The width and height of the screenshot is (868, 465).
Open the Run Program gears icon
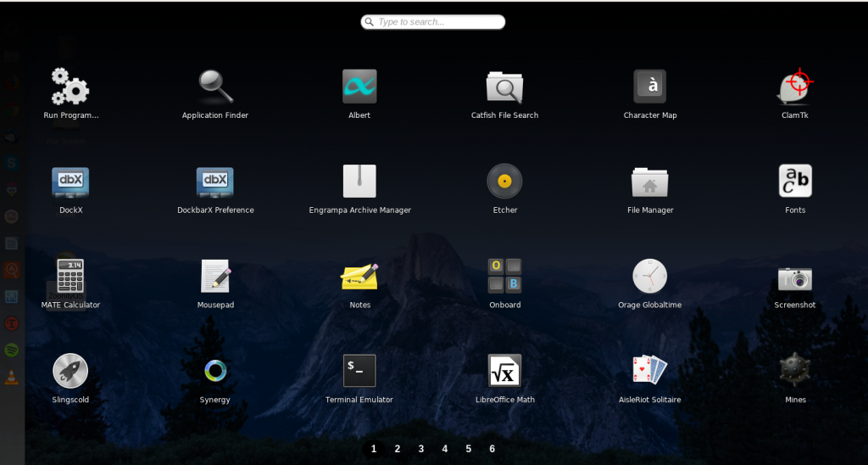pyautogui.click(x=70, y=87)
